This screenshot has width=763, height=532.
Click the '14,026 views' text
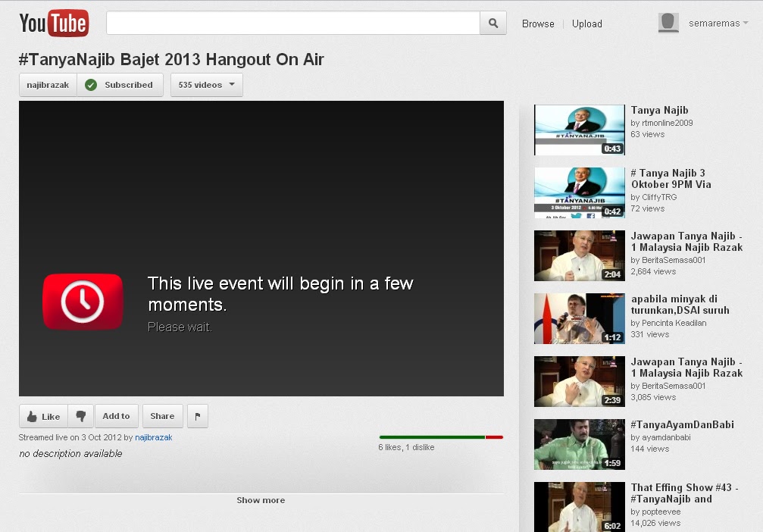(655, 523)
